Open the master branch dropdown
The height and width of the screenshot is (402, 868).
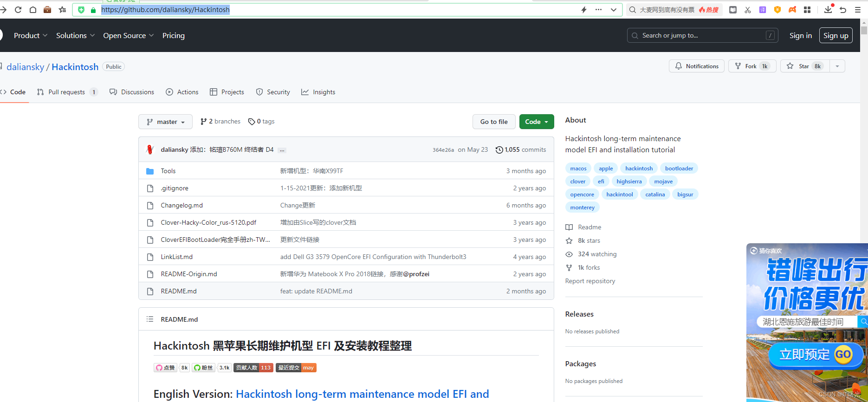pos(165,122)
